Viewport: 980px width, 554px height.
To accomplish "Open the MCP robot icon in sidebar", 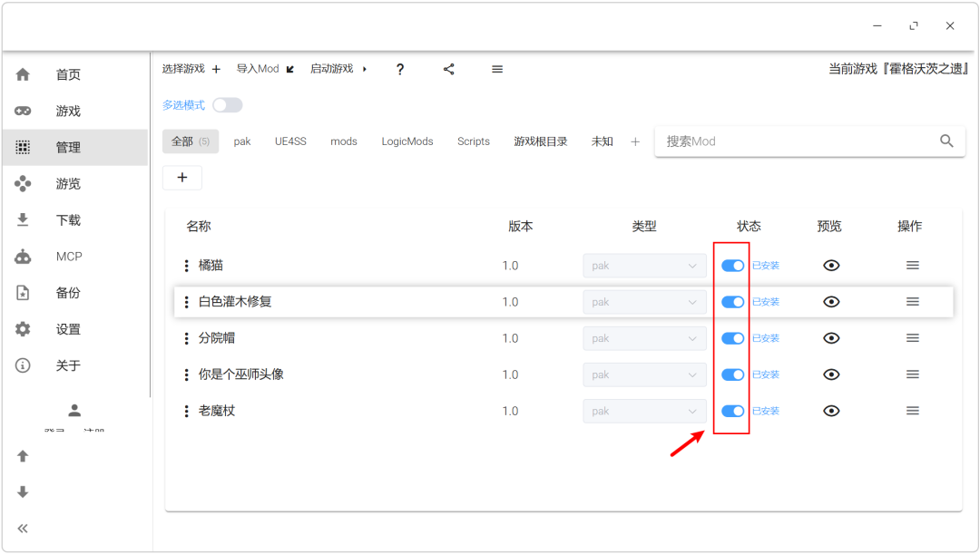I will [x=23, y=256].
